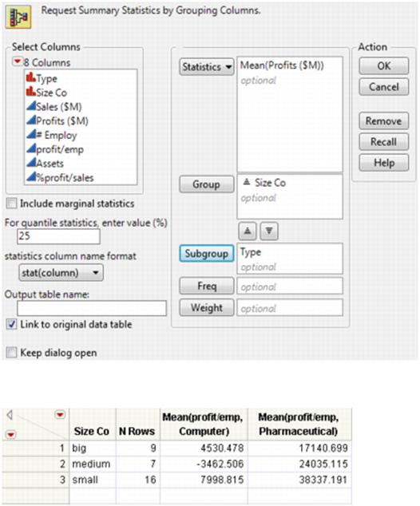Click the 'medium' cell in Size Co column
Image resolution: width=420 pixels, height=506 pixels.
(x=93, y=464)
